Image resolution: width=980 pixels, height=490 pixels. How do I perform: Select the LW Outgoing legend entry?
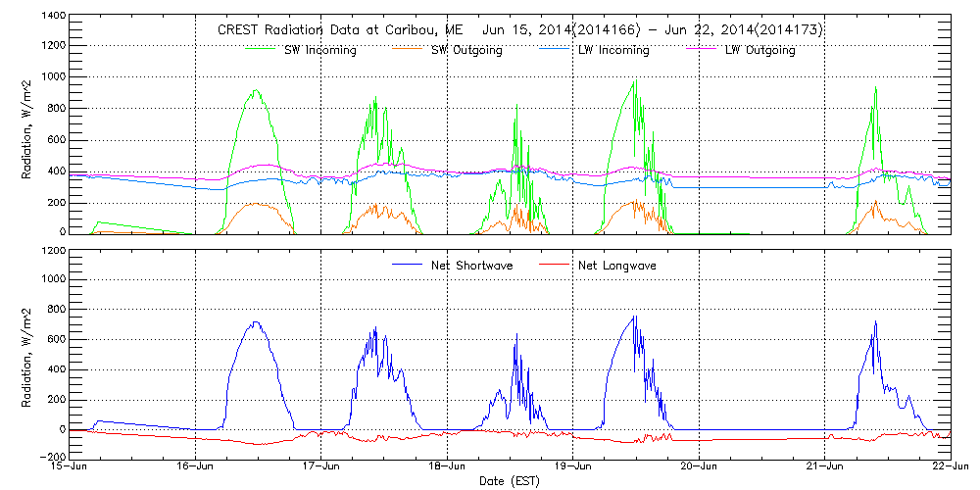(x=759, y=50)
